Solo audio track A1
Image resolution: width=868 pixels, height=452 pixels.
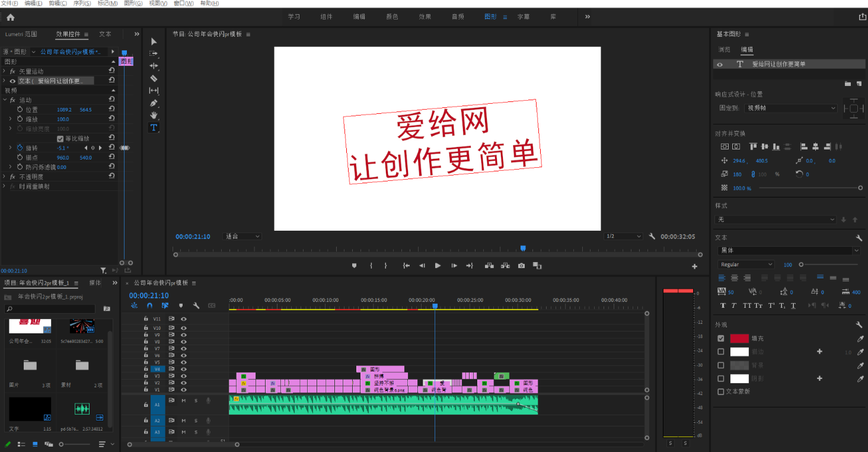point(196,400)
